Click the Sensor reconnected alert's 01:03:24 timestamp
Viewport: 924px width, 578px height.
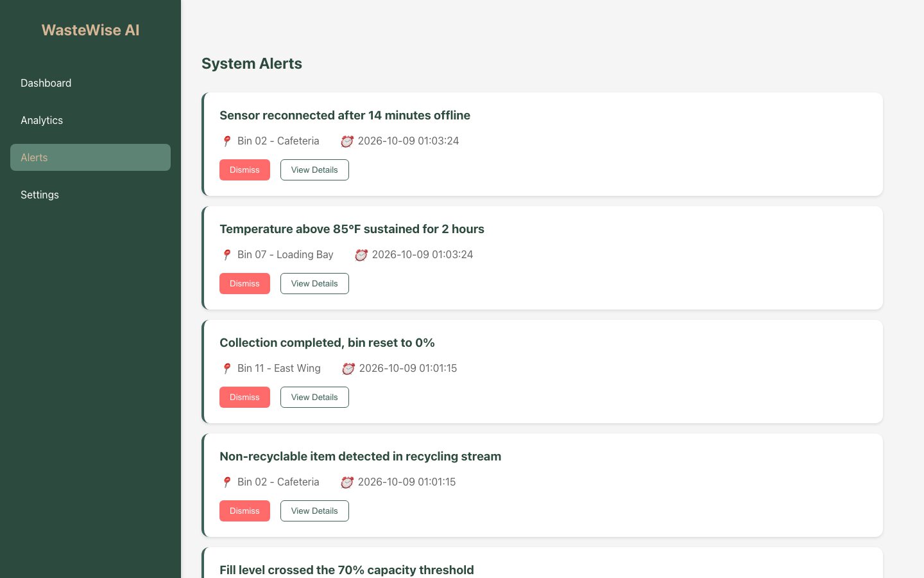click(x=408, y=141)
